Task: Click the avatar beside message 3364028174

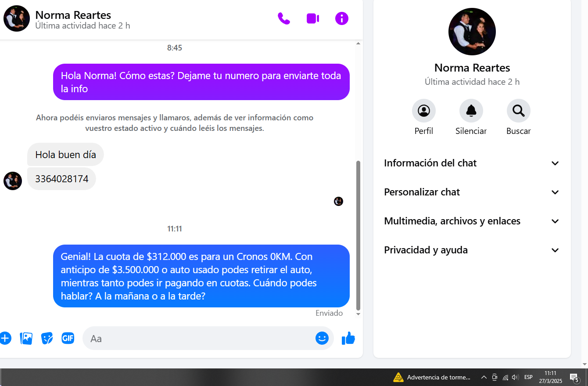Action: point(13,181)
